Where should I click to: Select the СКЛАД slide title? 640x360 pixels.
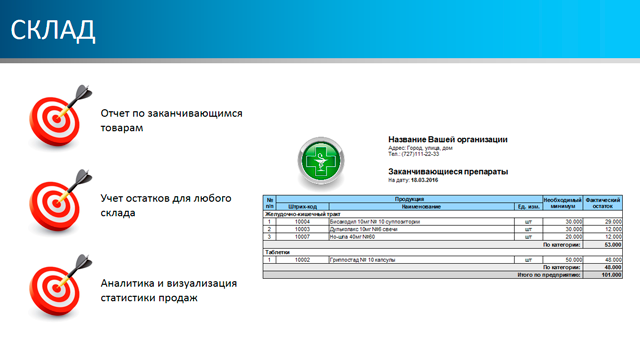pyautogui.click(x=53, y=30)
